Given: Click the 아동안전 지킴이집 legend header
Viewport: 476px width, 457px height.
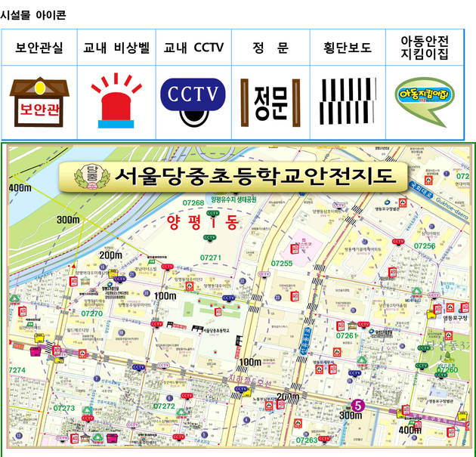Looking at the screenshot, I should tap(425, 48).
